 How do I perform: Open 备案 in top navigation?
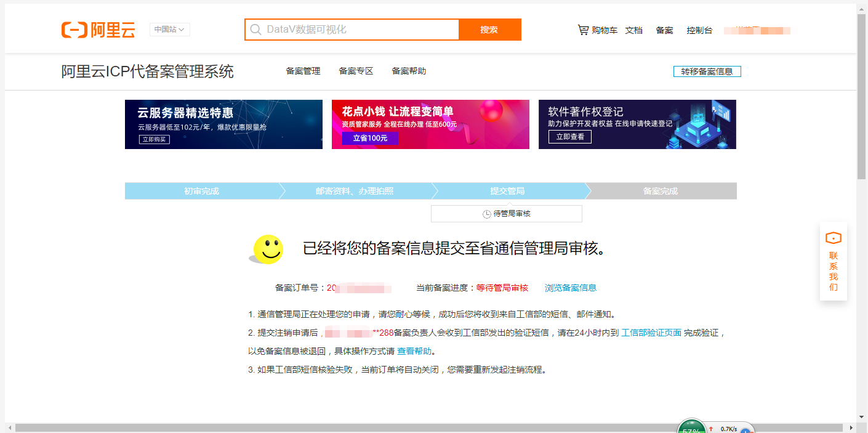[665, 30]
